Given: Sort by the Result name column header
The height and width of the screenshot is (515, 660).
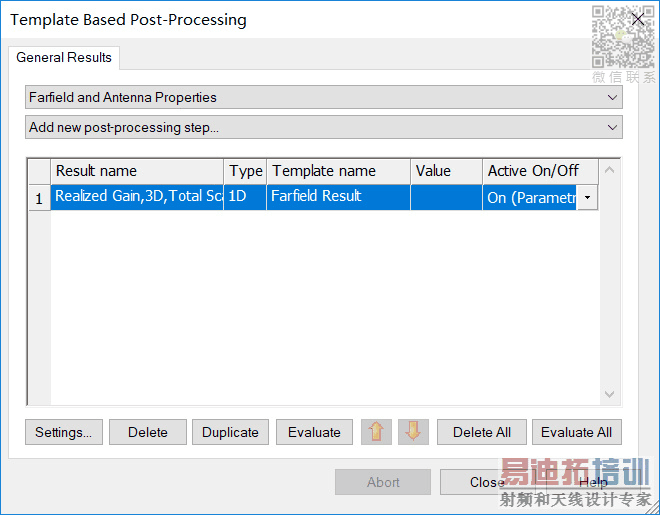Looking at the screenshot, I should [x=137, y=171].
